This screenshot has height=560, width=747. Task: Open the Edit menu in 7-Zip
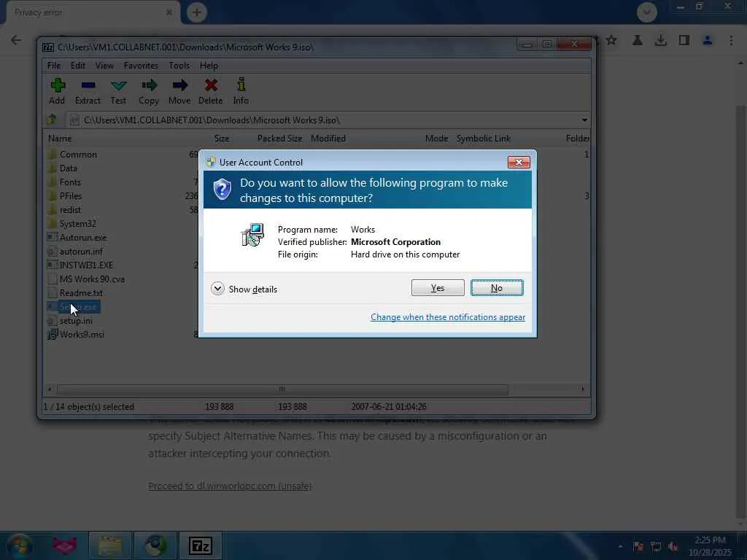point(77,66)
